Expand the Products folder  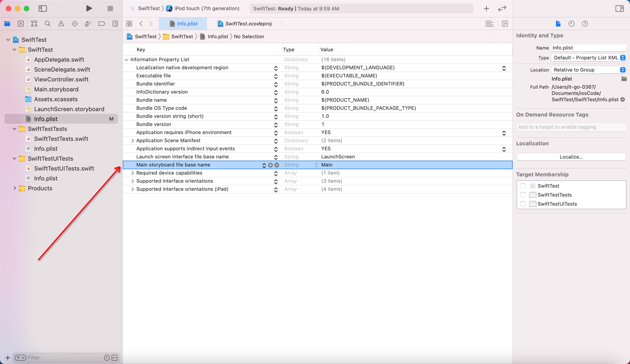pyautogui.click(x=14, y=188)
